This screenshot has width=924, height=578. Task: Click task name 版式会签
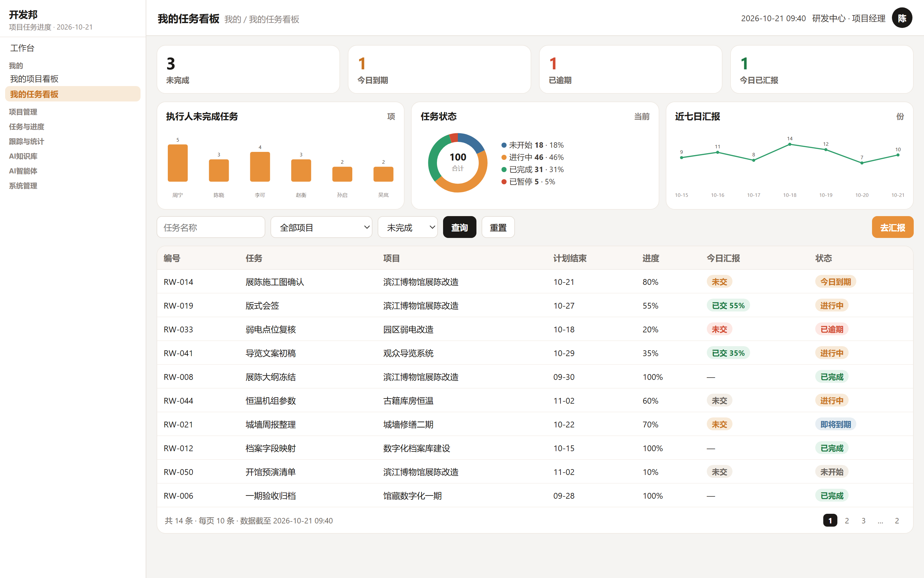click(262, 306)
